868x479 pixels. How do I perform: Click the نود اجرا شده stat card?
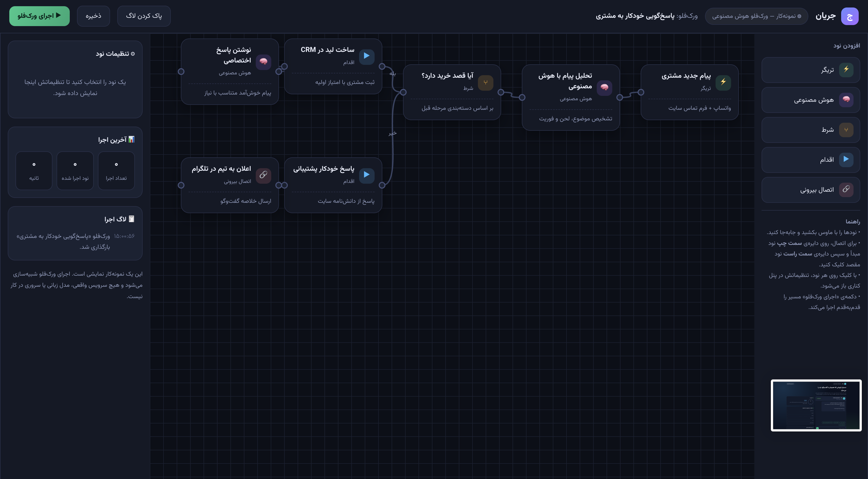[x=75, y=171]
